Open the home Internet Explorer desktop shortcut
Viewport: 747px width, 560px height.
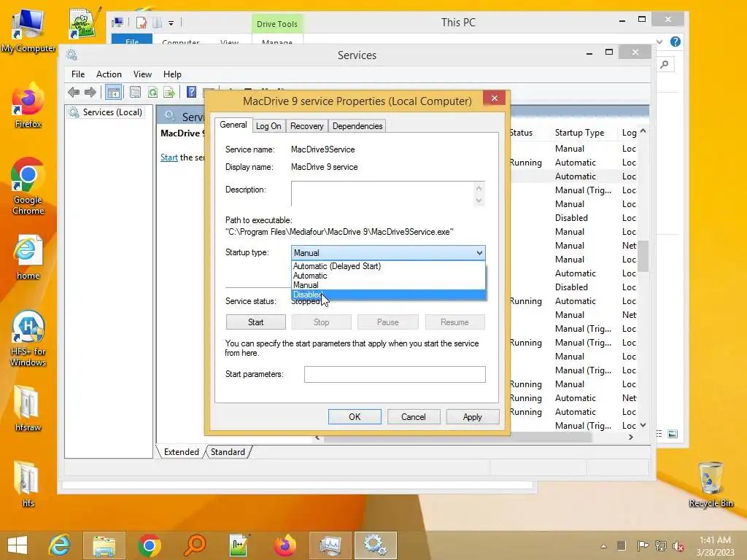pyautogui.click(x=28, y=257)
